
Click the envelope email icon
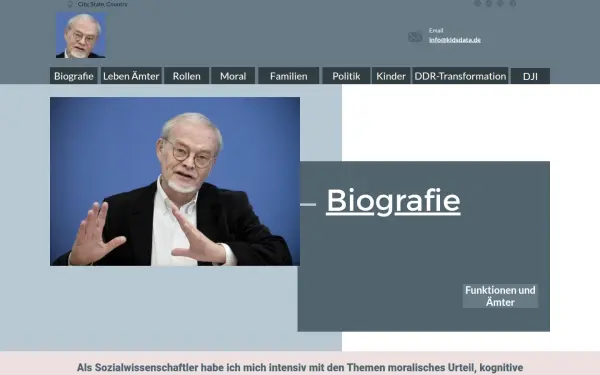[415, 37]
